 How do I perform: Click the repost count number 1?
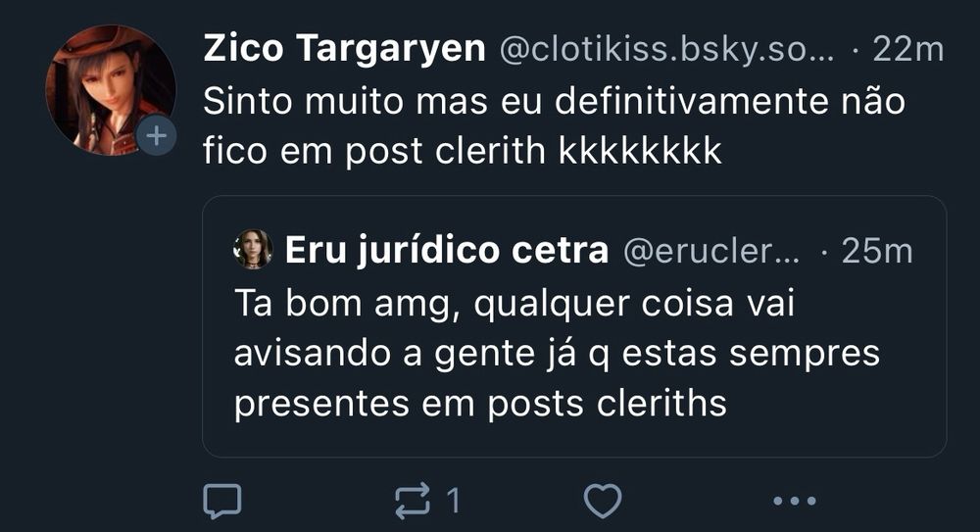[454, 501]
